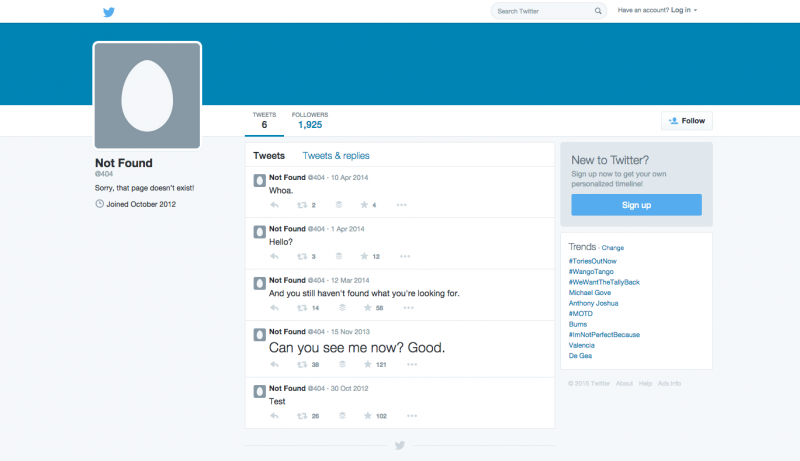This screenshot has width=800, height=461.
Task: Open the De Gea trend
Action: coord(580,356)
